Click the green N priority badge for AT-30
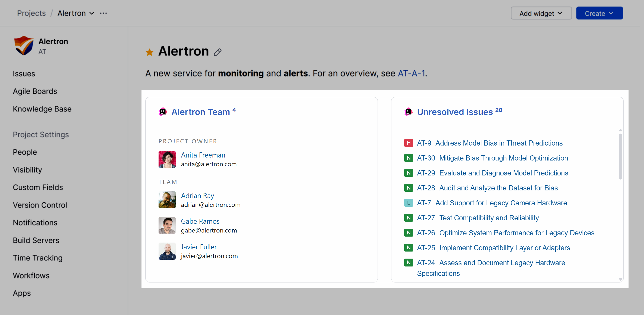644x315 pixels. point(408,158)
